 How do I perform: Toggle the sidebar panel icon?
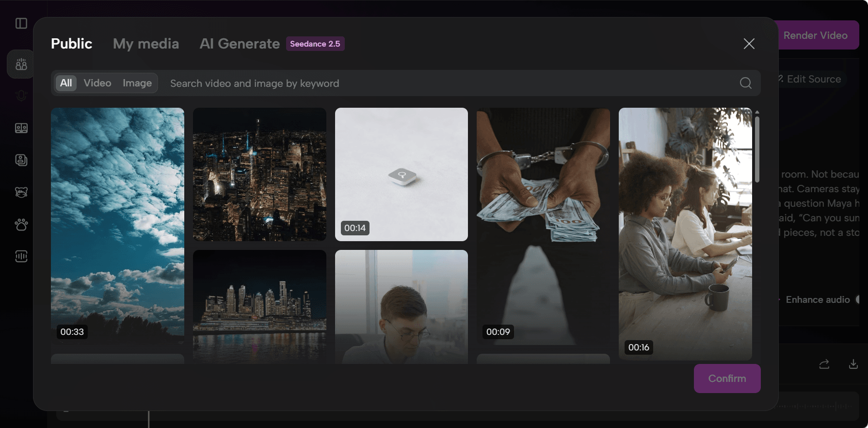coord(21,23)
